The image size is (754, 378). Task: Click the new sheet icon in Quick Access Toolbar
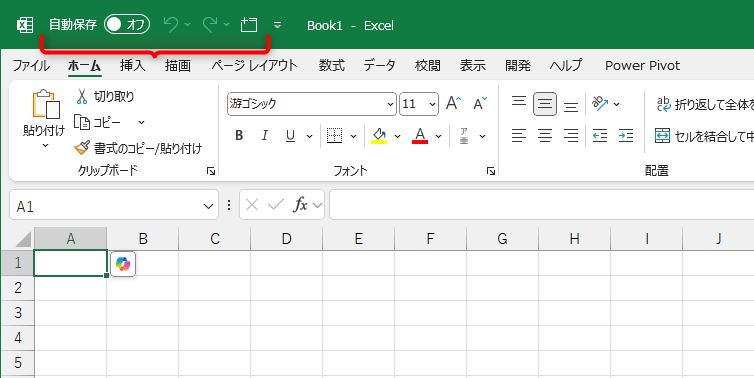tap(249, 25)
